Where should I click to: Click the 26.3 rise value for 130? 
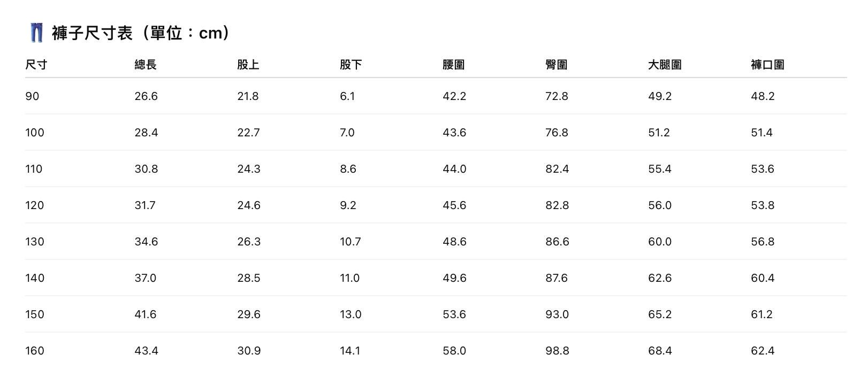click(x=249, y=242)
